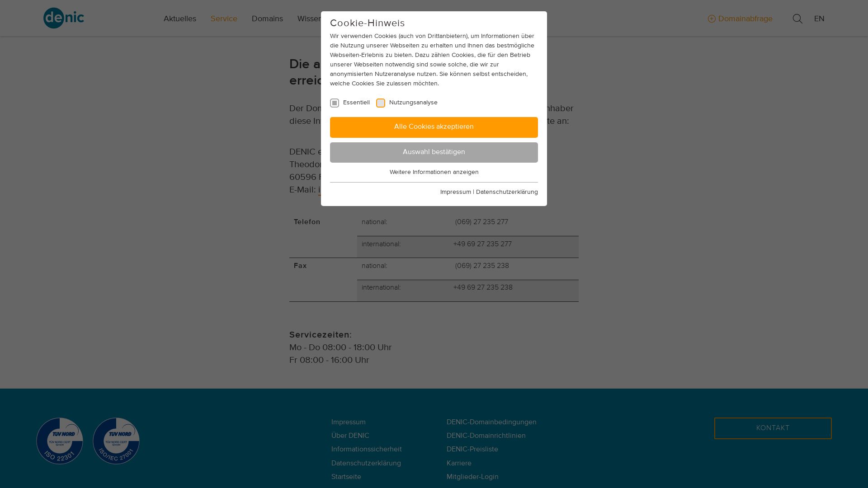Click the TÜV NORD ISO/IEC 27001 badge
This screenshot has width=868, height=488.
point(116,441)
